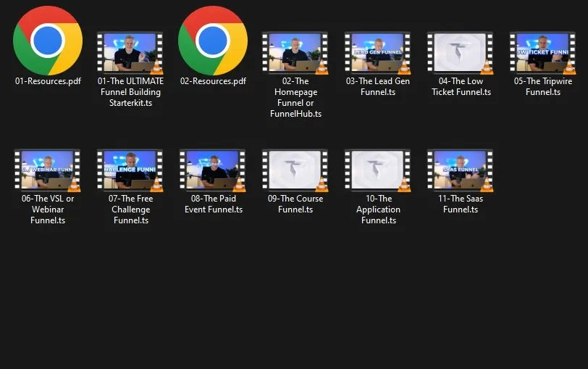The width and height of the screenshot is (588, 369).
Task: Click the 07-The Free Challenge Funnel thumbnail
Action: (130, 170)
